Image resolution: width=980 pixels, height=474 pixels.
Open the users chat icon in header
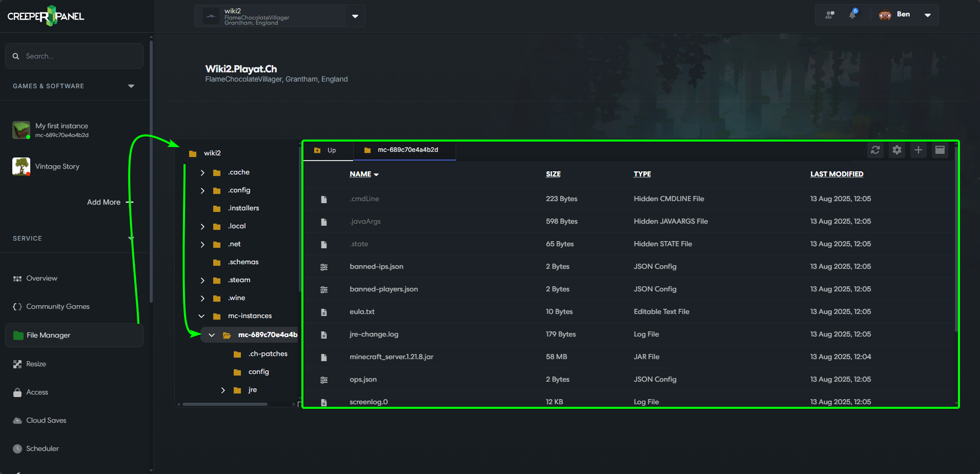click(830, 15)
